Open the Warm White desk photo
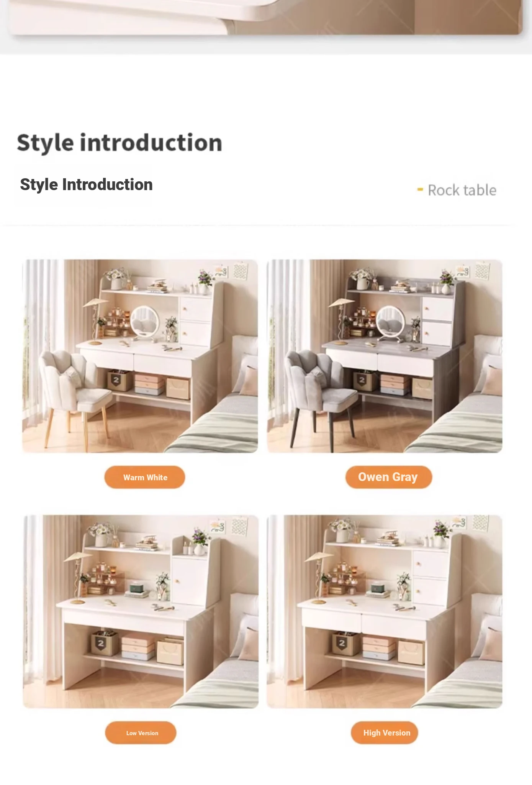The width and height of the screenshot is (532, 785). 140,356
